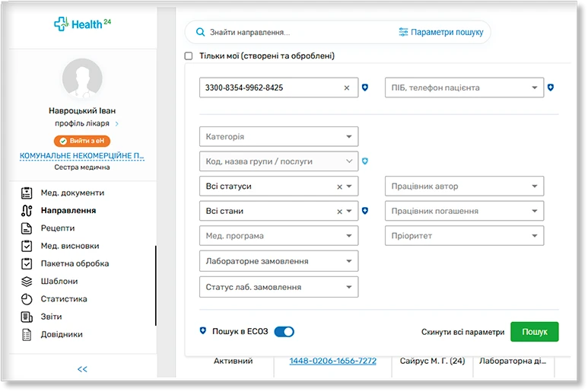
Task: Clear the Всі стани selection
Action: [x=339, y=212]
